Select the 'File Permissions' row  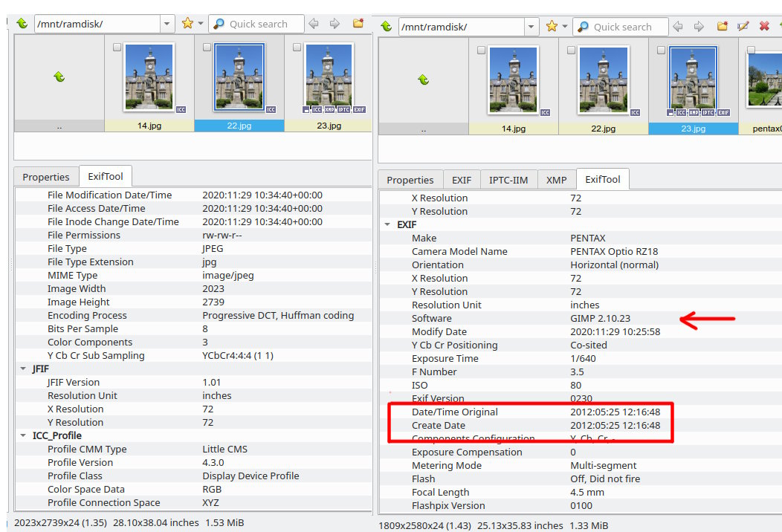click(193, 235)
